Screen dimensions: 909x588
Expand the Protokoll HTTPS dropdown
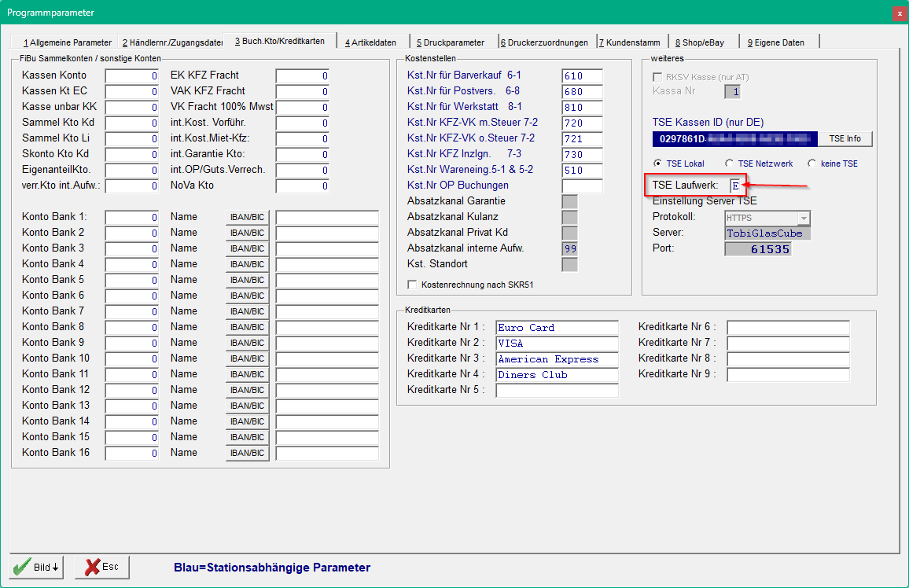(x=804, y=219)
